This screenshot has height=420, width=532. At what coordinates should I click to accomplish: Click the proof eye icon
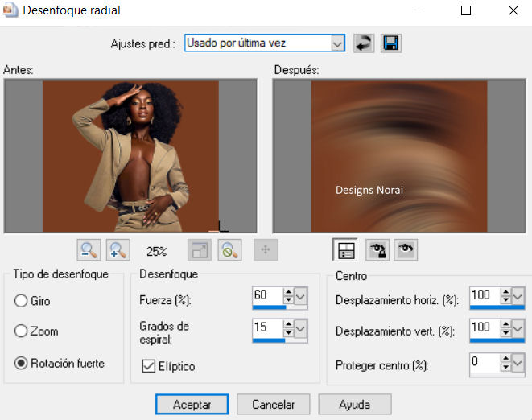coord(406,250)
